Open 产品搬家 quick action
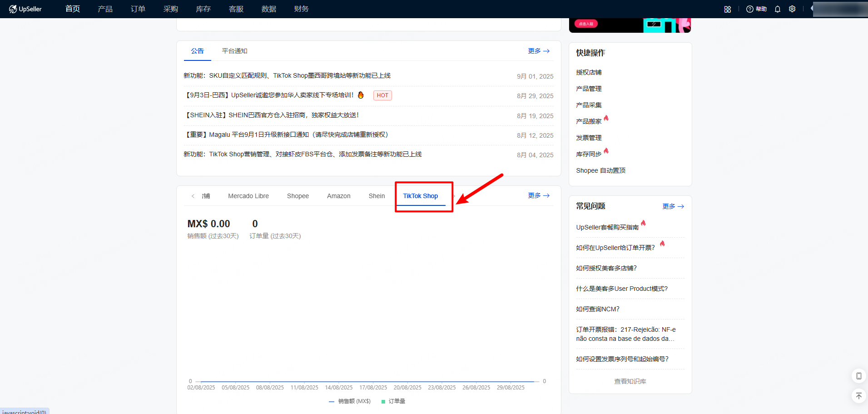 point(589,121)
